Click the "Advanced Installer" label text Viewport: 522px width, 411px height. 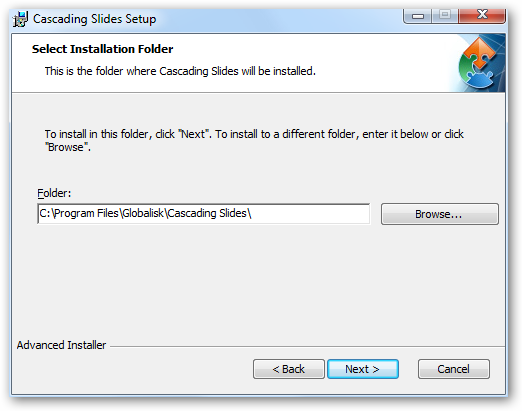click(61, 345)
